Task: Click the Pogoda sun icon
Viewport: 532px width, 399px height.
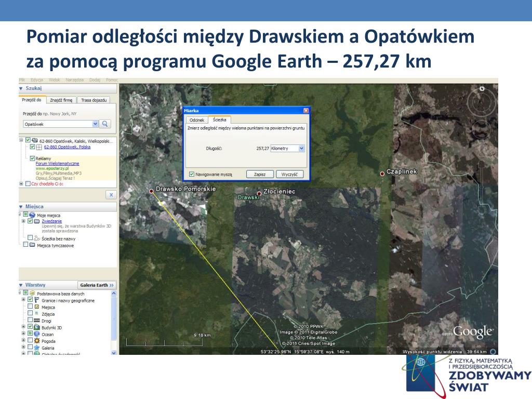Action: point(37,341)
